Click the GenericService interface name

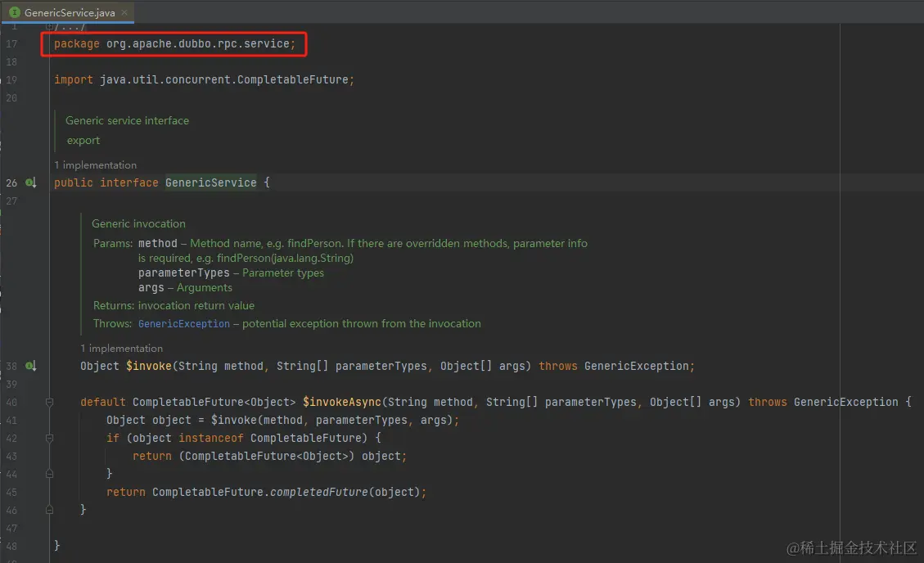[211, 182]
